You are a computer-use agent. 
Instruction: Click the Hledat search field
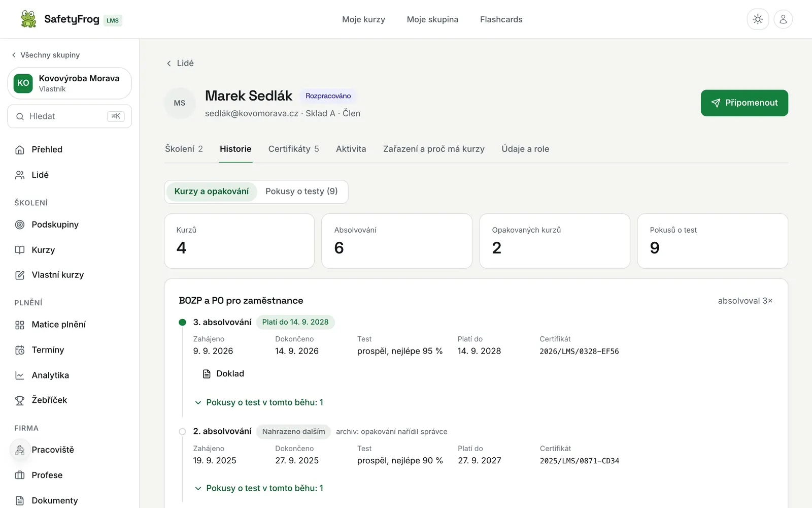point(70,116)
